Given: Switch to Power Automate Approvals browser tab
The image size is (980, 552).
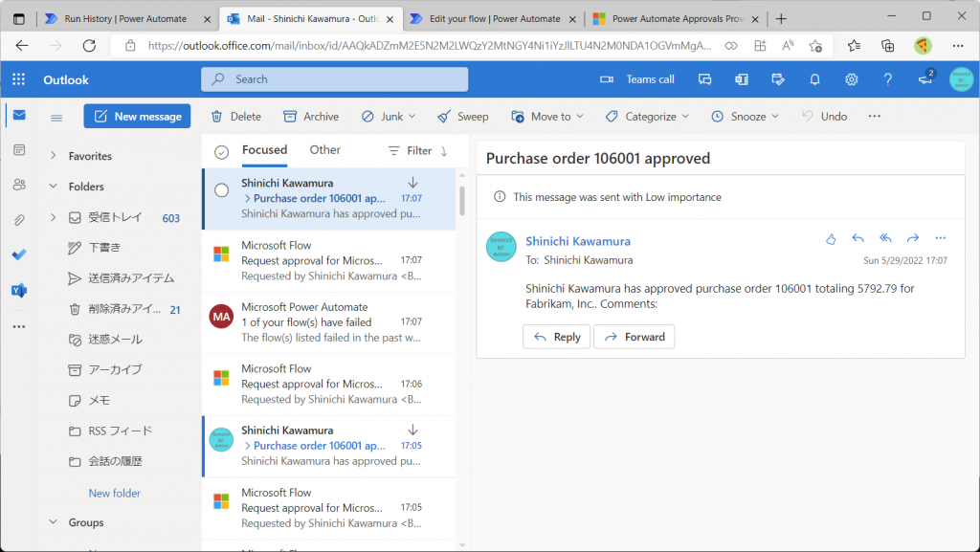Looking at the screenshot, I should (677, 19).
